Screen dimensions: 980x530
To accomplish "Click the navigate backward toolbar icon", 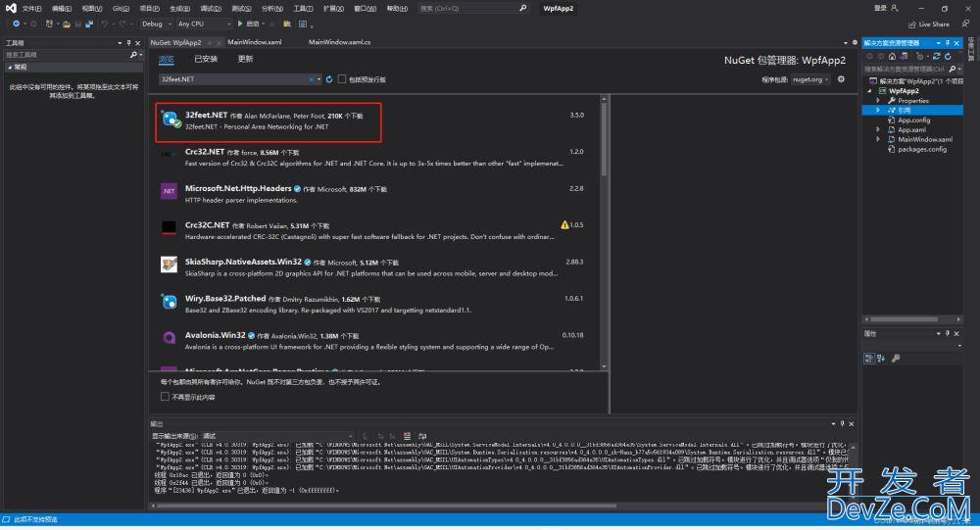I will tap(17, 24).
